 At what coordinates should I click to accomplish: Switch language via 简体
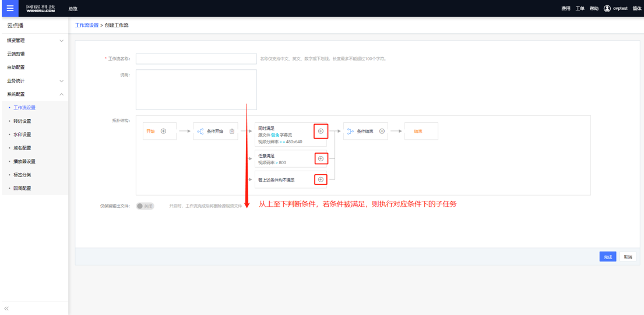637,9
